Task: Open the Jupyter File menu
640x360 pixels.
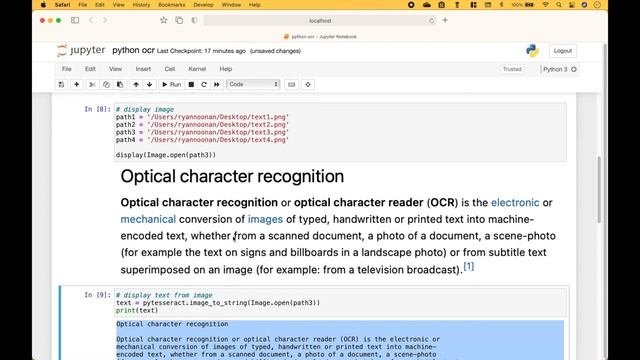Action: click(x=67, y=69)
